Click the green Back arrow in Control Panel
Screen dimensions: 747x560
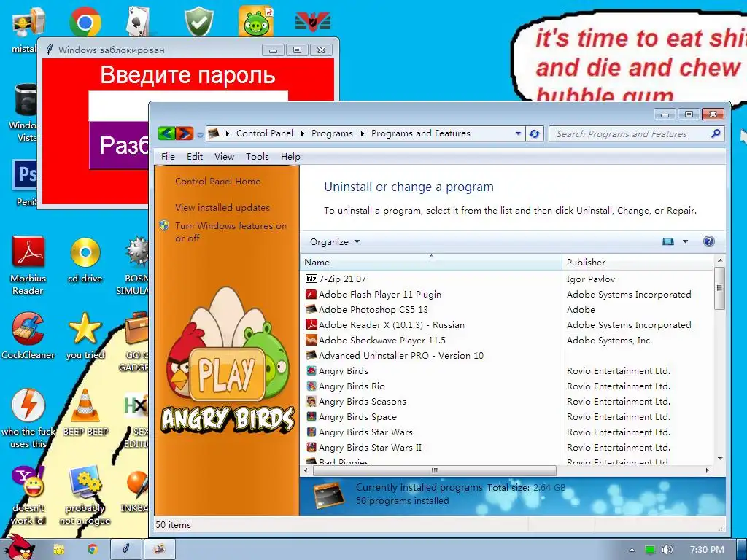(166, 133)
